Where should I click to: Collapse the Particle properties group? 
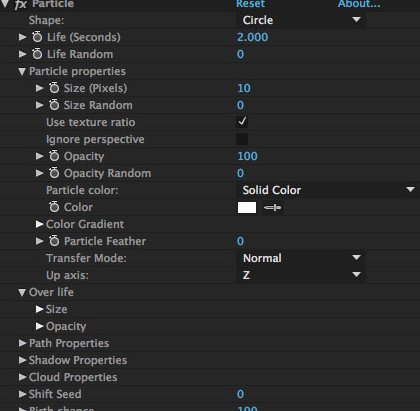22,71
